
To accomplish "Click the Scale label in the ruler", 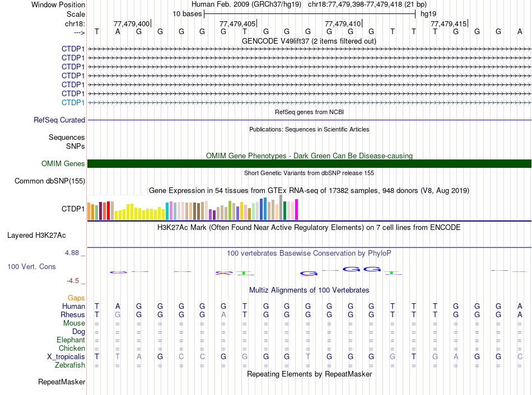I will tap(76, 14).
